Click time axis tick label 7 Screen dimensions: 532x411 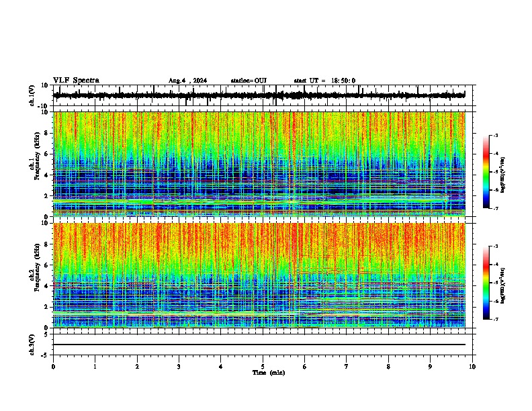347,367
